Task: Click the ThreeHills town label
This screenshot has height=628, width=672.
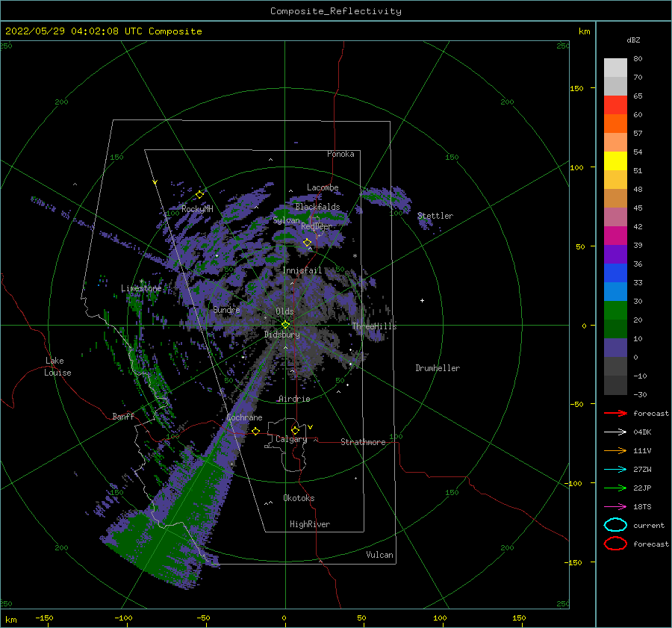Action: (x=374, y=326)
